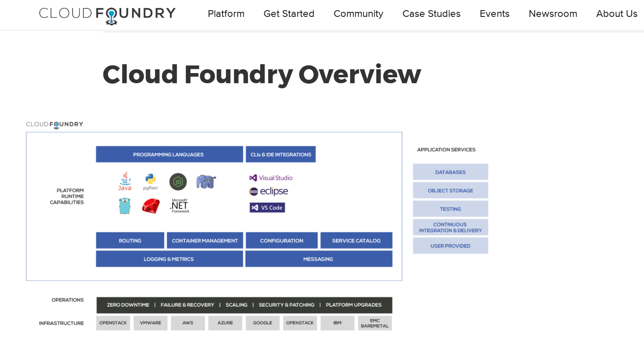Select the Logging & Metrics block
The image size is (644, 343).
(169, 259)
